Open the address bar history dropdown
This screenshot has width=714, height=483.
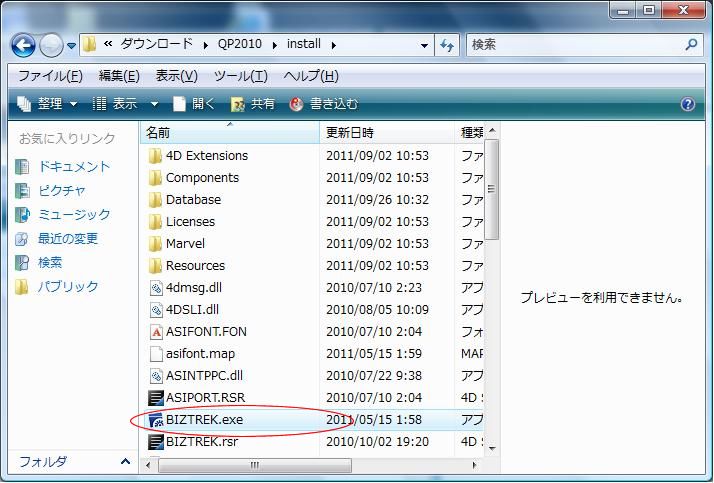click(424, 45)
